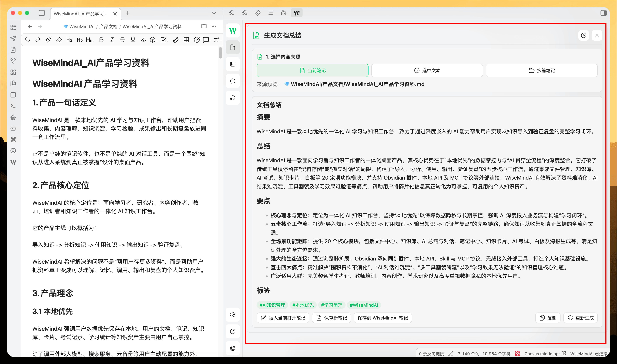Select 选中文本 as content source

[x=427, y=70]
